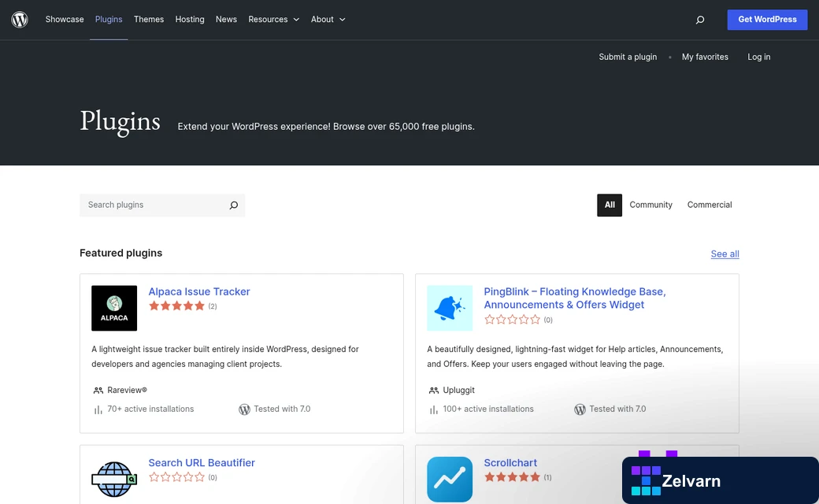Click the Rareview author name
This screenshot has width=819, height=504.
pos(127,390)
